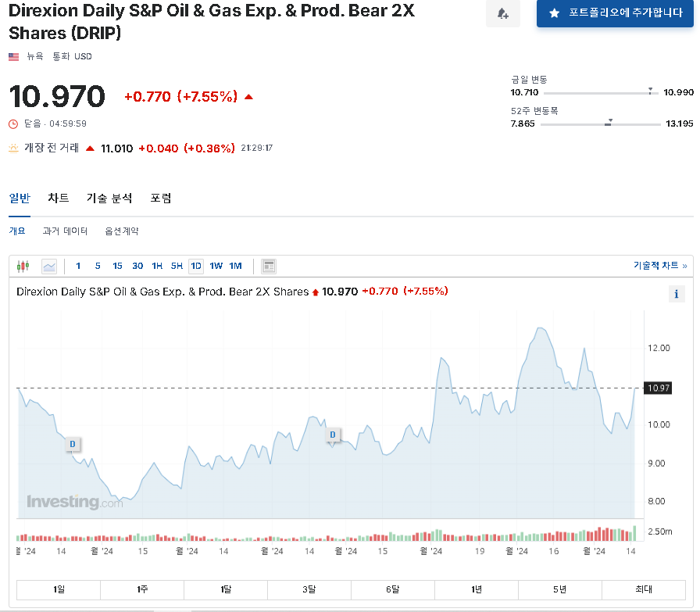This screenshot has height=612, width=700.
Task: Click the 52-week high 13.195
Action: coord(679,123)
